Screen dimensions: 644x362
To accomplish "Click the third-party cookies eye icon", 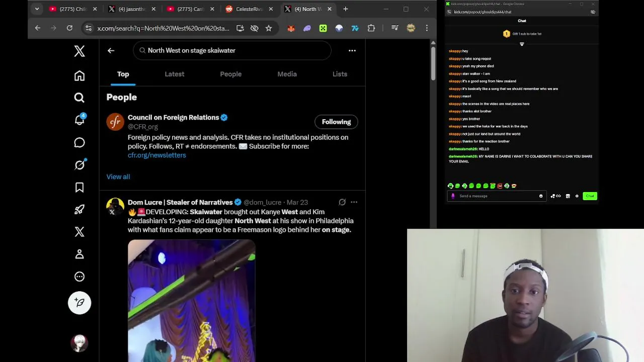I will click(x=255, y=29).
